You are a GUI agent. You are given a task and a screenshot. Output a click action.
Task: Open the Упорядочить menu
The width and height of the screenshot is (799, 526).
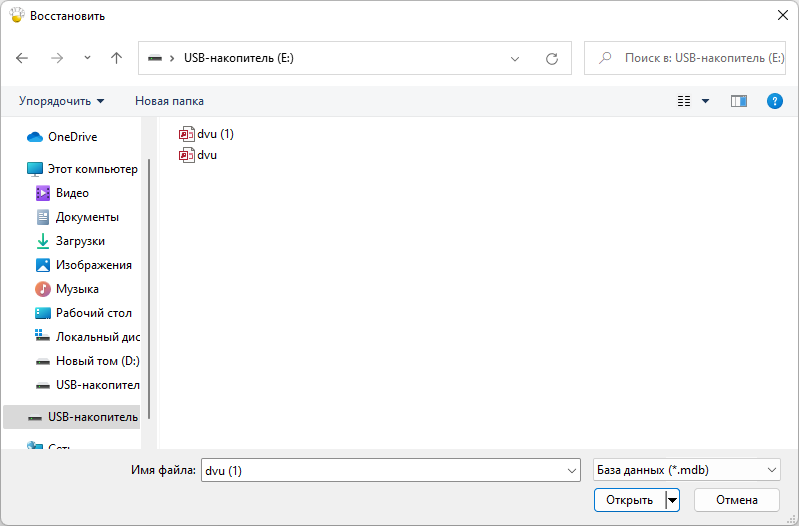pos(61,101)
